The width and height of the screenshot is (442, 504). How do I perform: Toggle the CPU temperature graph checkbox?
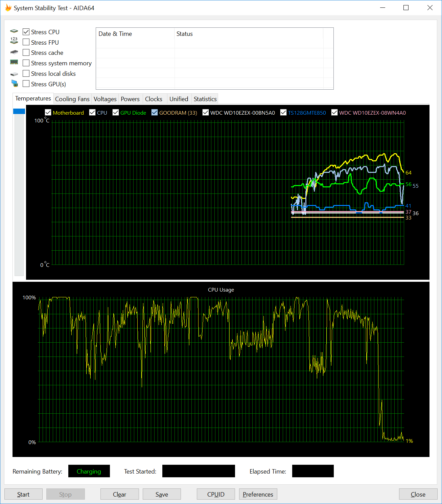[92, 112]
